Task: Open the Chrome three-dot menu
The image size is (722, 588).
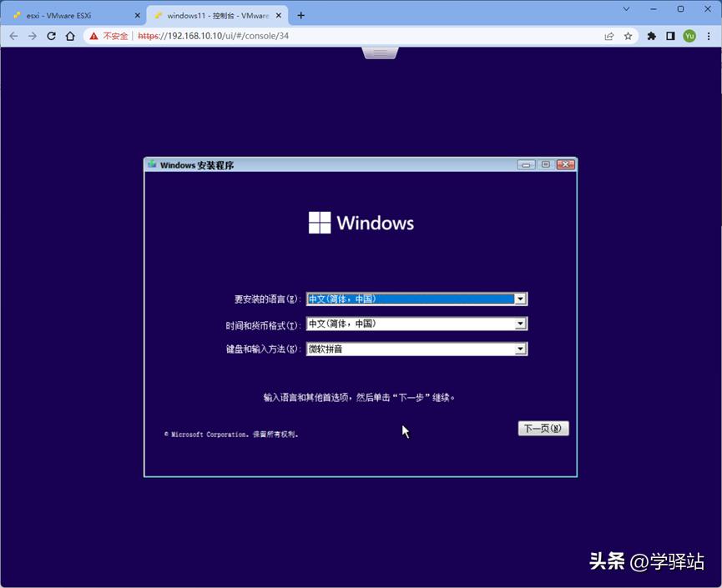Action: click(x=709, y=36)
